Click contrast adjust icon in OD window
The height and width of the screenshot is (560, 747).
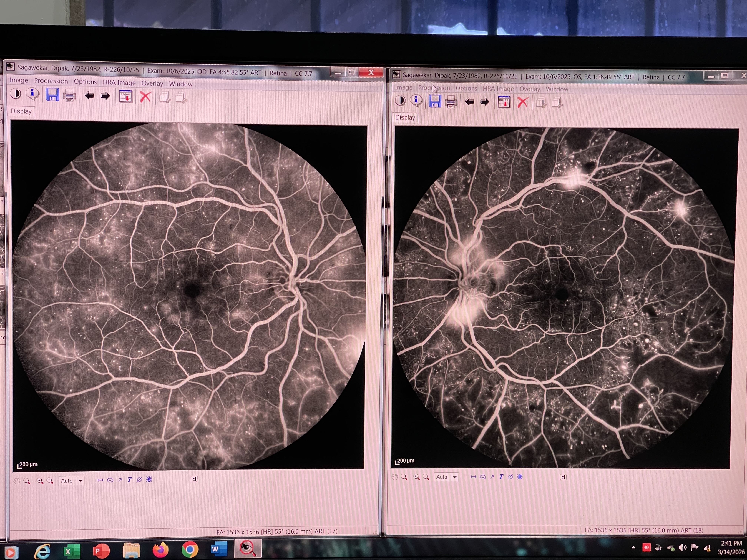(x=15, y=94)
